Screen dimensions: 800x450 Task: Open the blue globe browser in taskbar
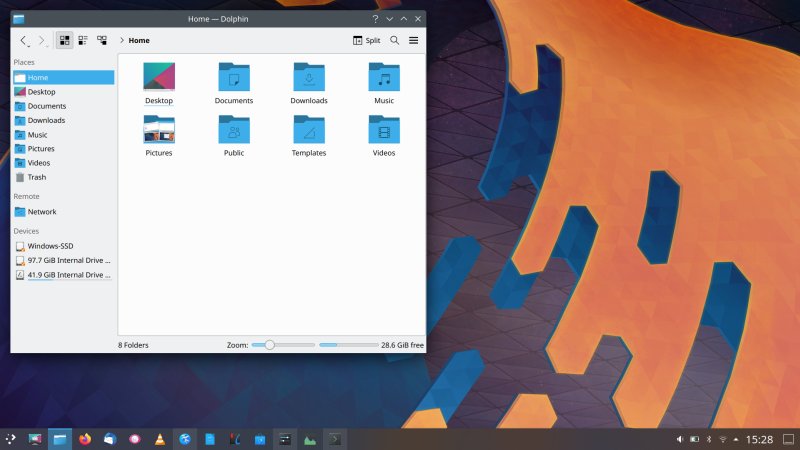tap(185, 439)
